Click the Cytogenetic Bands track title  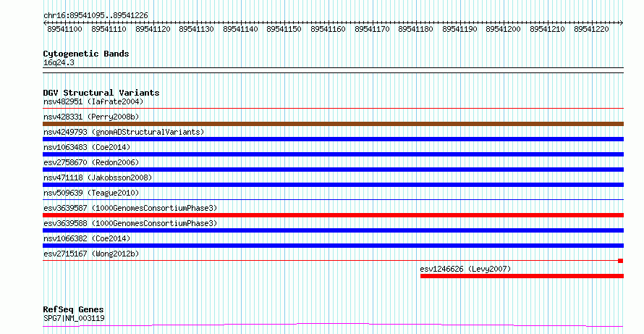[x=86, y=54]
